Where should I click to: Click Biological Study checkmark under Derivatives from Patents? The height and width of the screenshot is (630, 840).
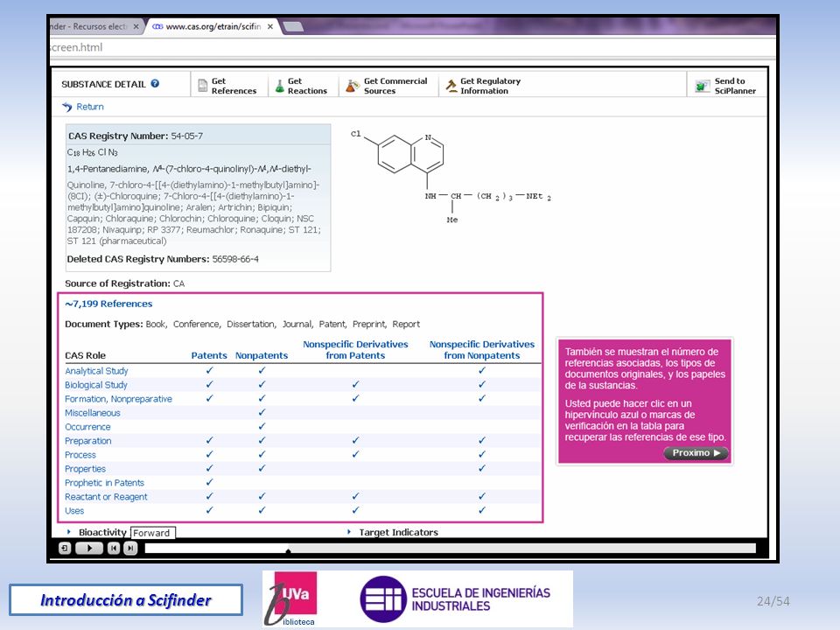356,384
